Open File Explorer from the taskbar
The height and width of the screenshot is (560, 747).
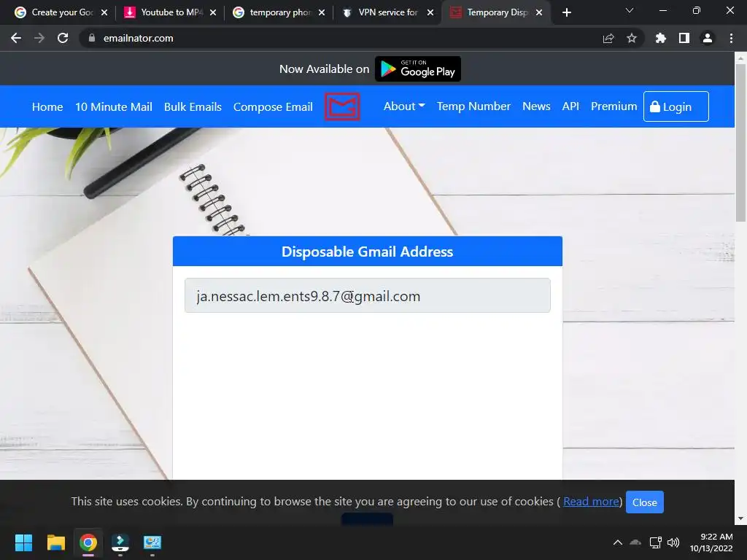point(55,542)
